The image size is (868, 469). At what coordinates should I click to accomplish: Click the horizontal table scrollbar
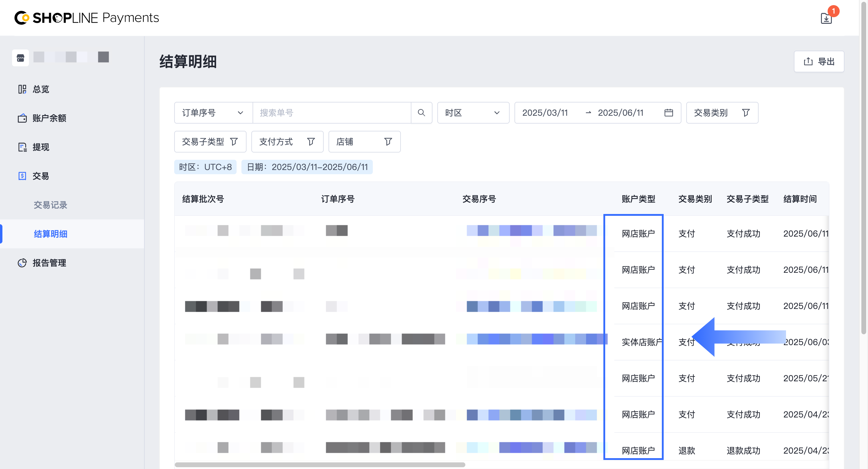(320, 465)
